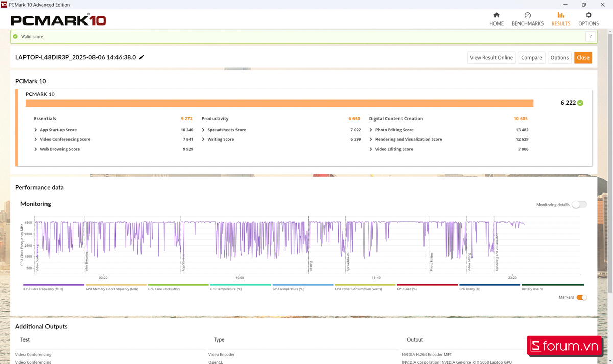Open the Options gear section
Screen dimensions: 613x364
(x=588, y=19)
